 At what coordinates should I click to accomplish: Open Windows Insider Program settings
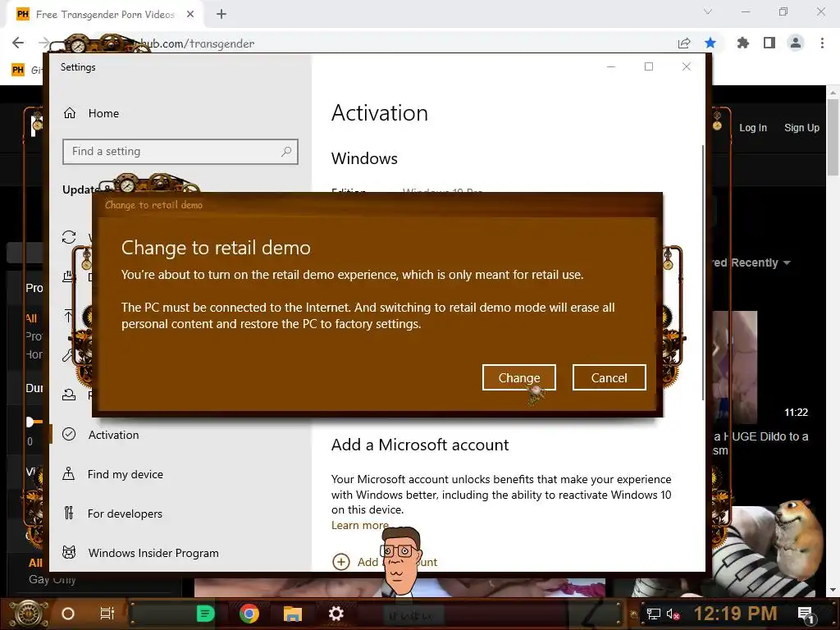click(x=153, y=553)
